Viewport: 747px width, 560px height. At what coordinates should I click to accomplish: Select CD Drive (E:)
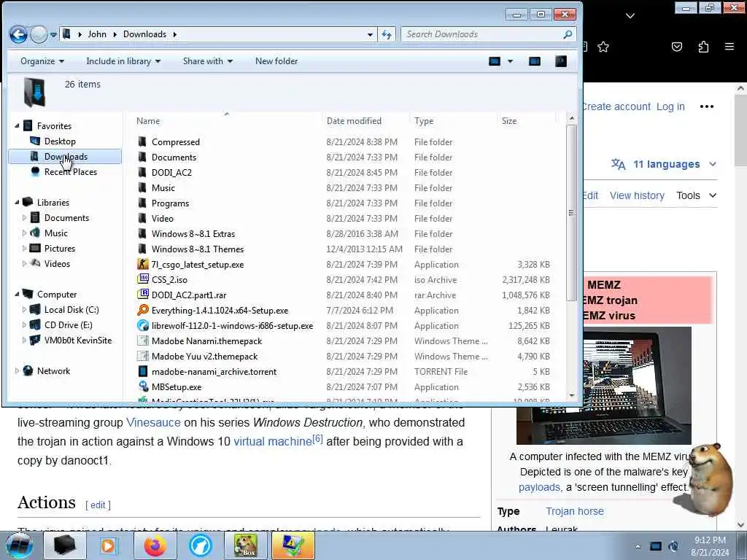[68, 324]
